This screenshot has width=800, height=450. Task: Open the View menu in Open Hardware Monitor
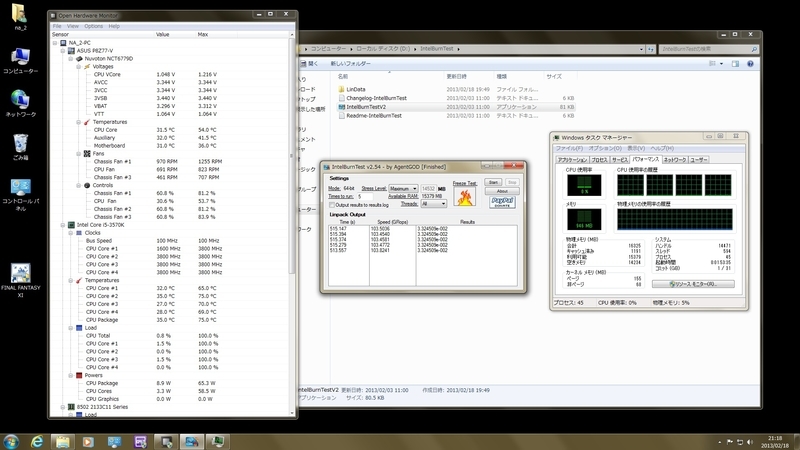pyautogui.click(x=72, y=26)
